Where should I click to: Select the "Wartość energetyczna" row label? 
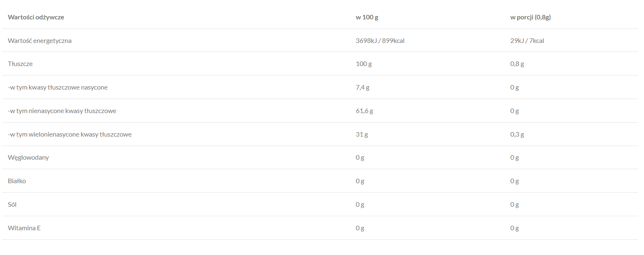coord(40,41)
